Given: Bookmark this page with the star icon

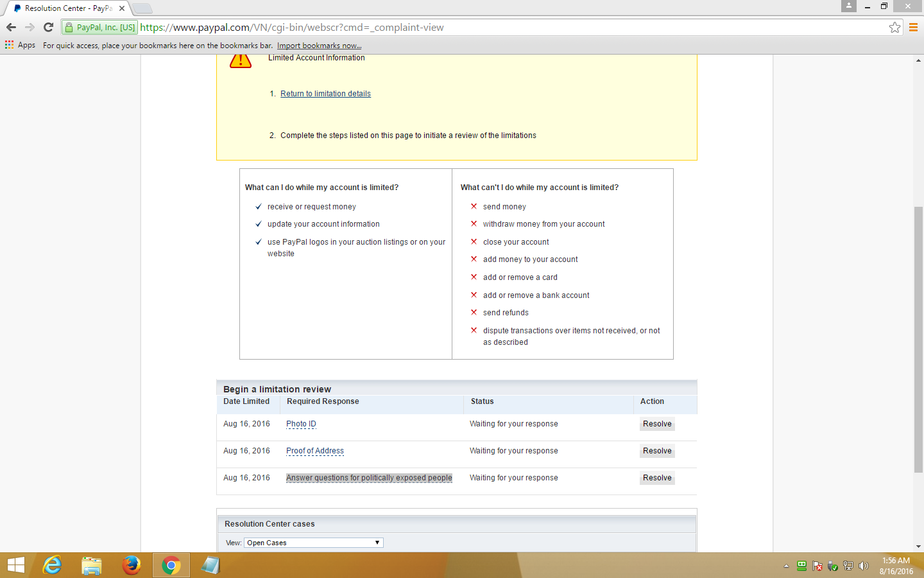Looking at the screenshot, I should pos(894,27).
